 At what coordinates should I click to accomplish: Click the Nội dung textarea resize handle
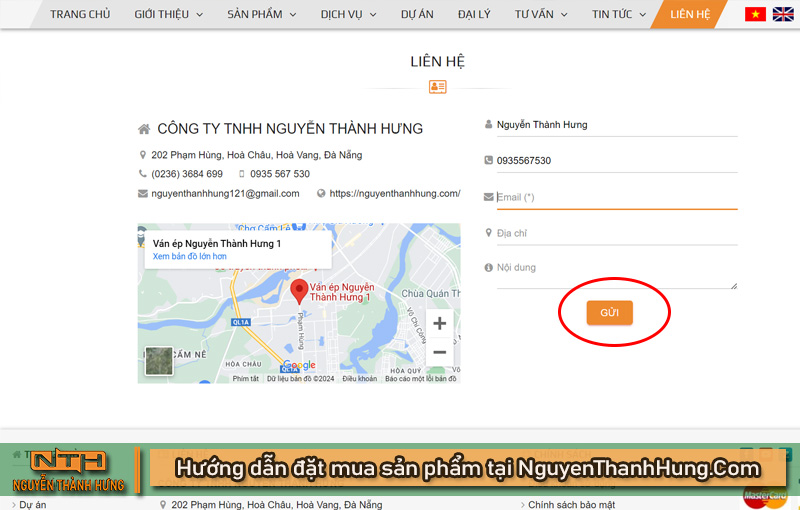pyautogui.click(x=734, y=286)
